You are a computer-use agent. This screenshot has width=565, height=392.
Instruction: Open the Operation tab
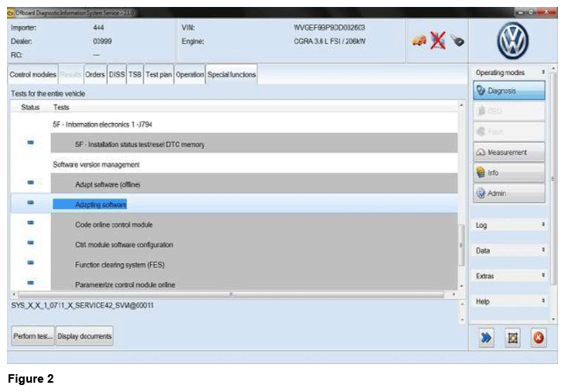tap(190, 74)
